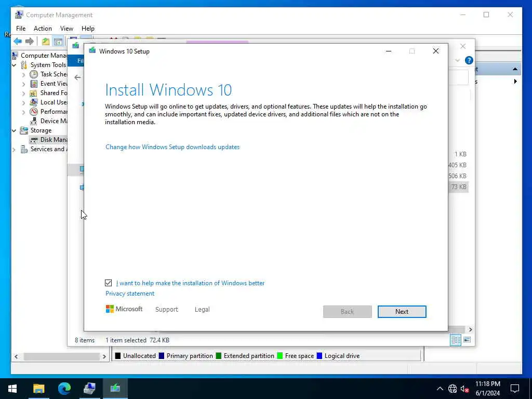
Task: Open the File menu in Computer Management
Action: [x=21, y=29]
